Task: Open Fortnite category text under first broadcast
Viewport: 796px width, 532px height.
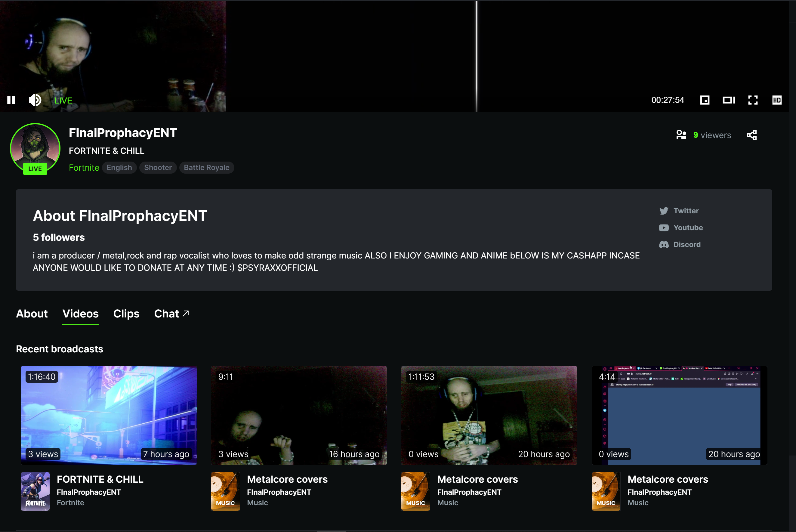Action: point(70,503)
